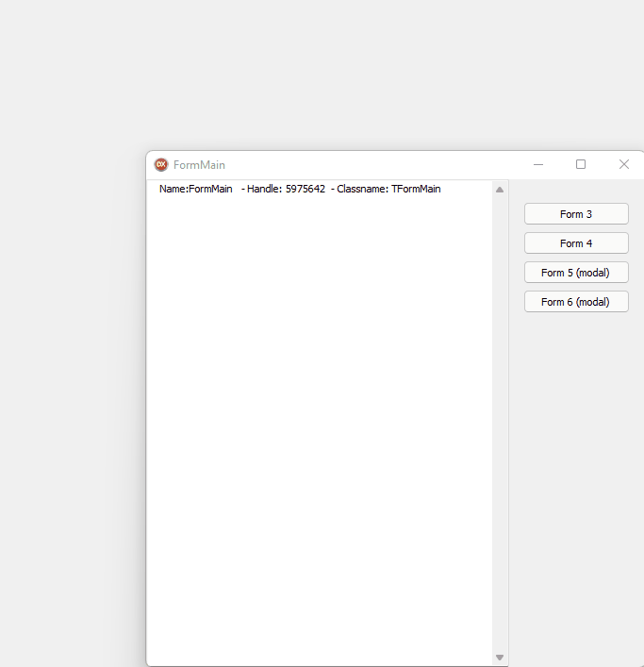Select the 'Name:FormMain - Handle: 5975642' line
The image size is (644, 667).
[300, 189]
